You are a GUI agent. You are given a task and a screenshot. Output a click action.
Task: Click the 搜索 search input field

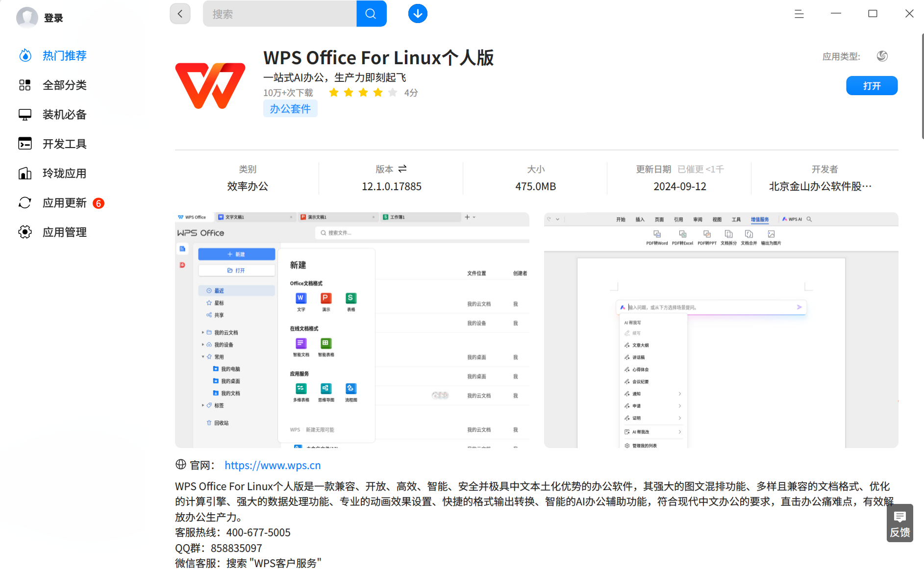coord(279,14)
